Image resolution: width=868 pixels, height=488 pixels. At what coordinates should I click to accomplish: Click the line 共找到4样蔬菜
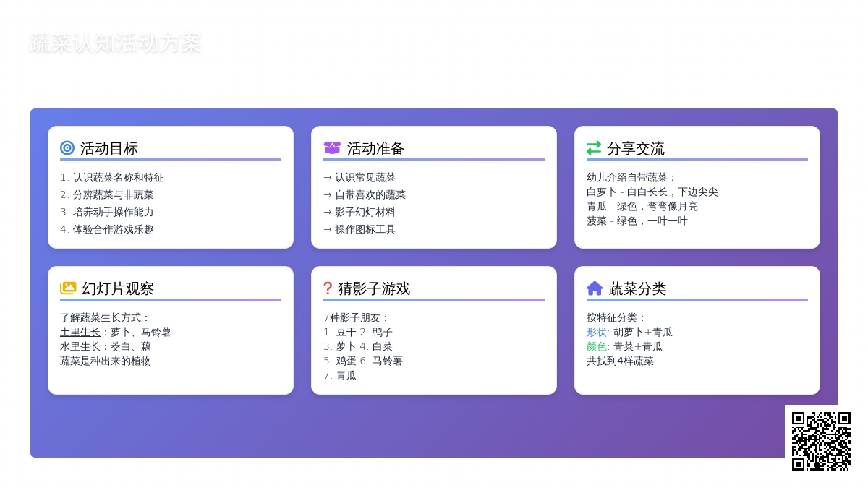pos(621,361)
